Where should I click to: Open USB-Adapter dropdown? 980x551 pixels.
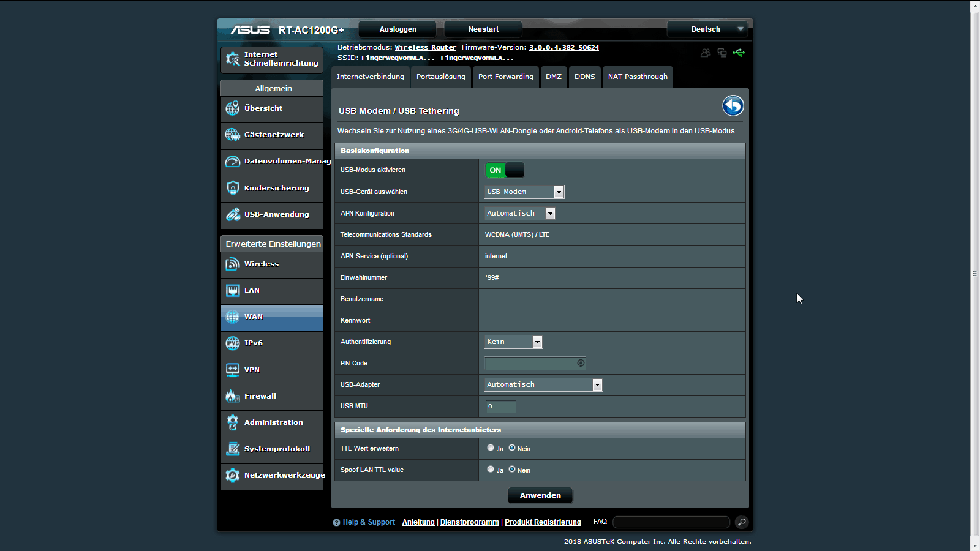(x=544, y=384)
